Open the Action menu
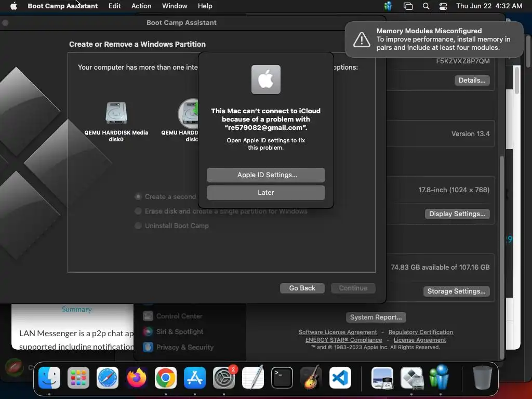 tap(141, 6)
